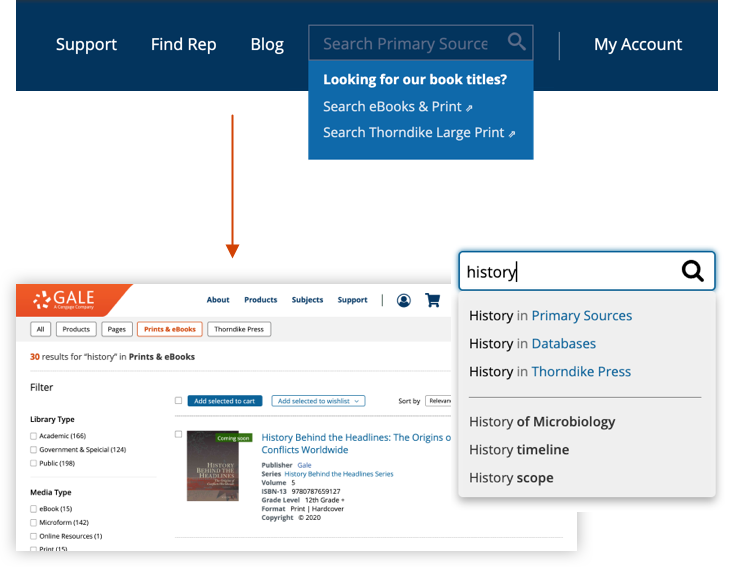The width and height of the screenshot is (732, 567).
Task: Check the Academic (166) filter
Action: pyautogui.click(x=34, y=436)
